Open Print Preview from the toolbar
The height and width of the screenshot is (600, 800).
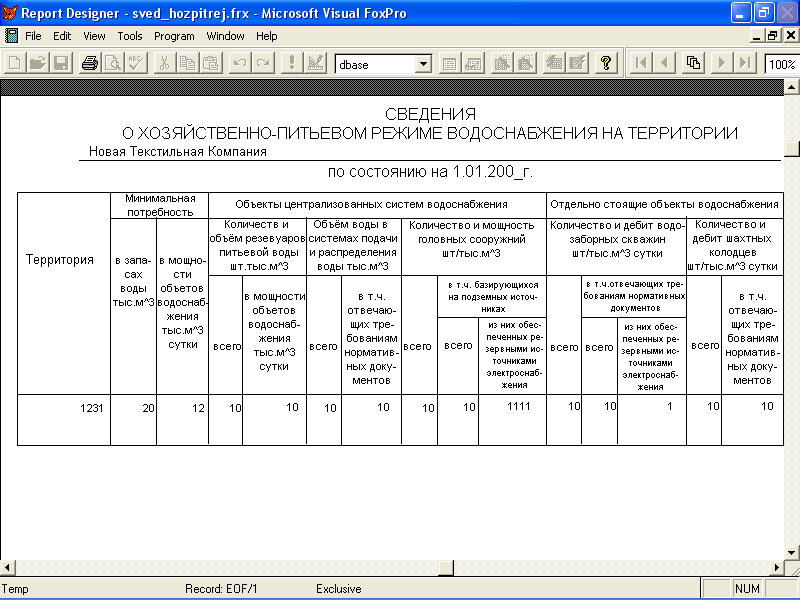tap(113, 63)
